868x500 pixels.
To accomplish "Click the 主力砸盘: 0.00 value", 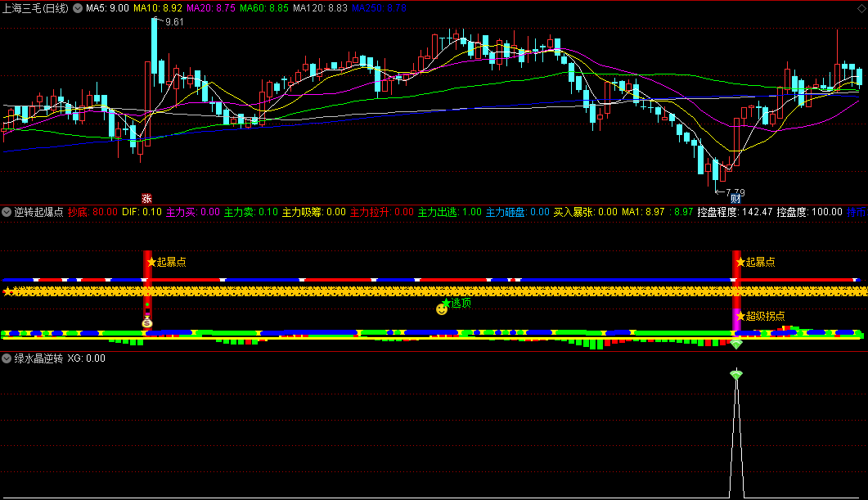I will point(518,212).
